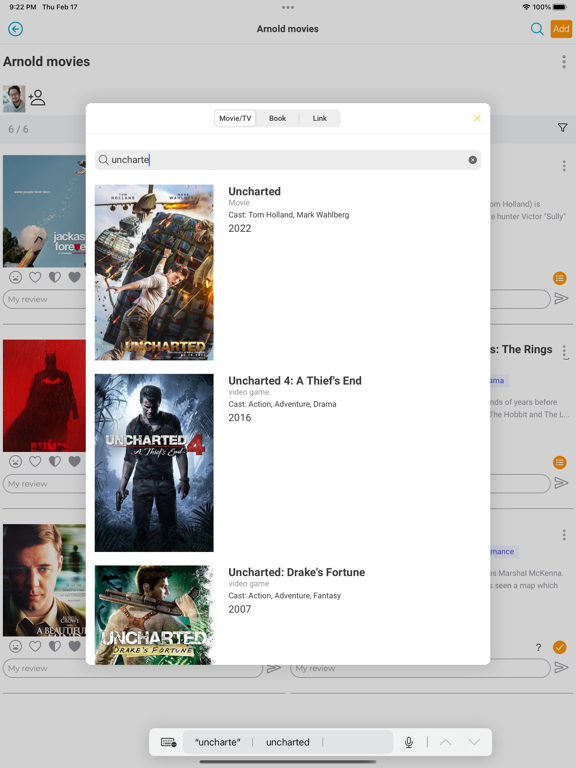
Task: Open the user profile avatar
Action: coord(14,98)
